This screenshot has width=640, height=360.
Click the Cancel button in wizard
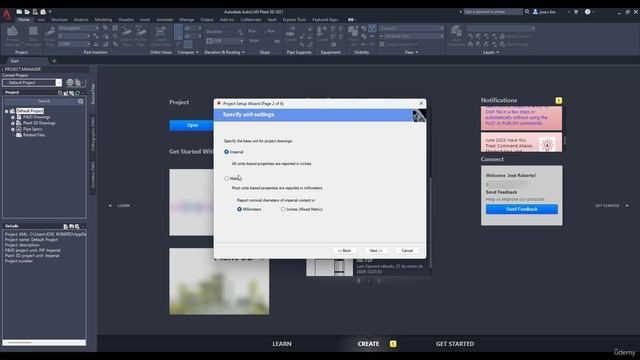(x=407, y=251)
